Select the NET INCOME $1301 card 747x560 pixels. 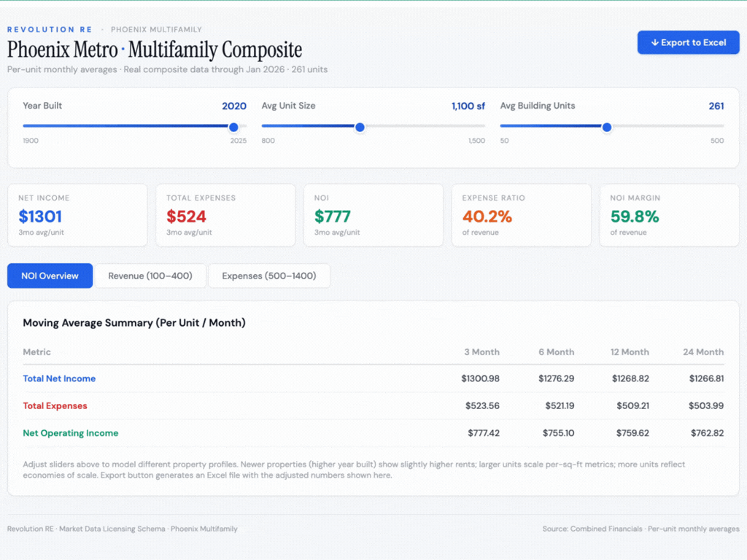77,215
